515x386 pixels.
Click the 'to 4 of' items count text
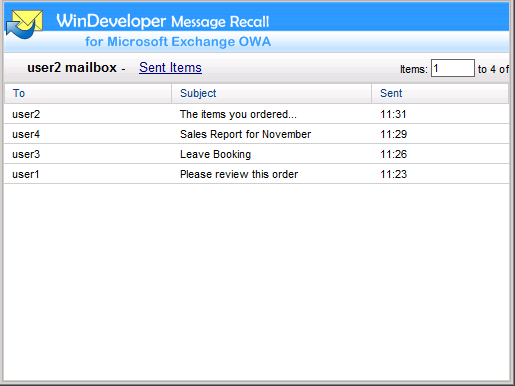pos(493,69)
